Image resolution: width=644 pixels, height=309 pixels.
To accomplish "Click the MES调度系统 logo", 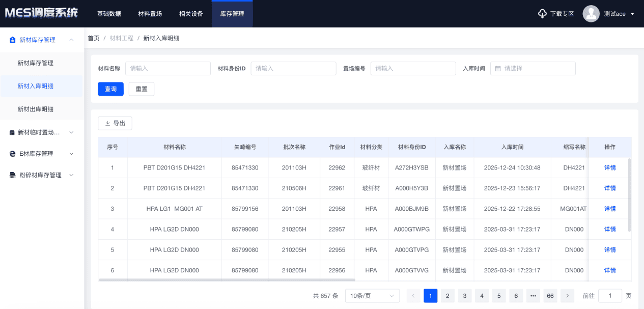I will coord(42,13).
